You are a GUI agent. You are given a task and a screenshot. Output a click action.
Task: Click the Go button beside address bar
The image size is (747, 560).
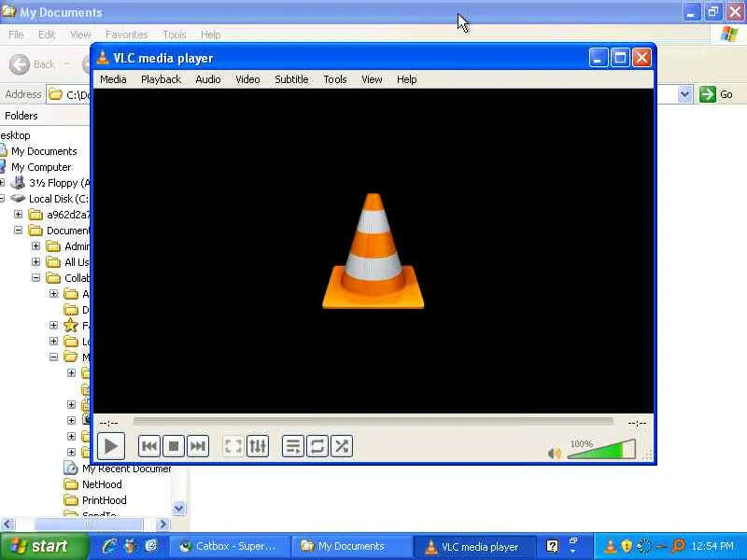click(716, 94)
